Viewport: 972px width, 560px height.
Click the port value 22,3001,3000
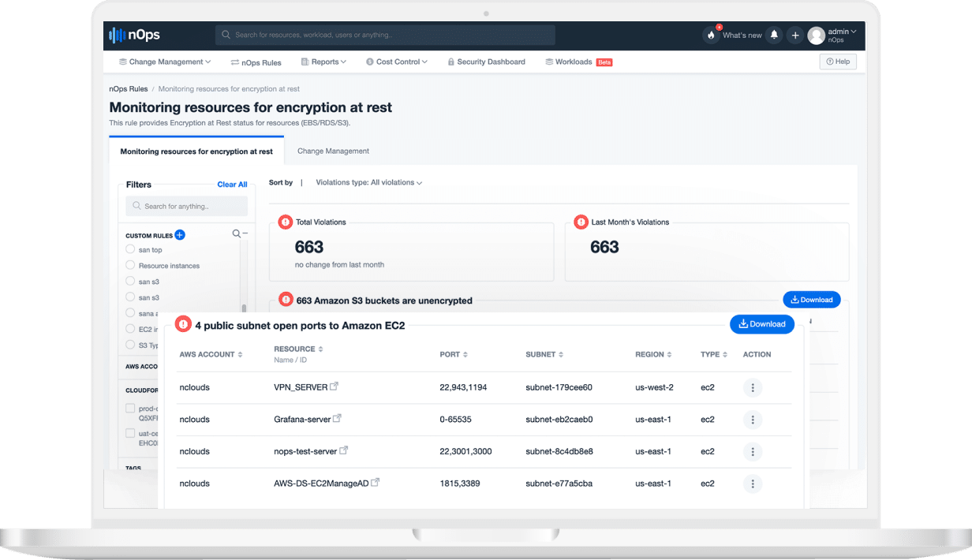[x=464, y=451]
